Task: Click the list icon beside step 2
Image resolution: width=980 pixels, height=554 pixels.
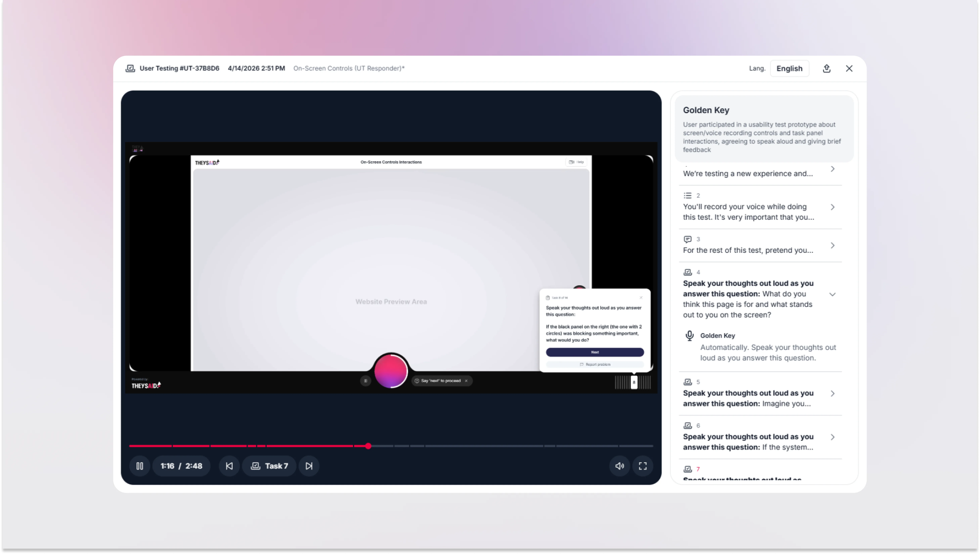Action: 687,195
